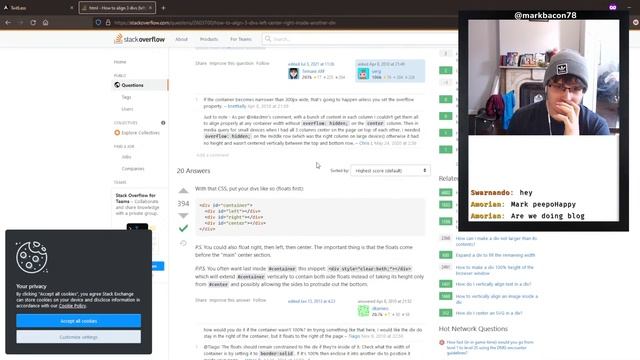Click Customize settings button
This screenshot has width=640, height=360.
(78, 337)
